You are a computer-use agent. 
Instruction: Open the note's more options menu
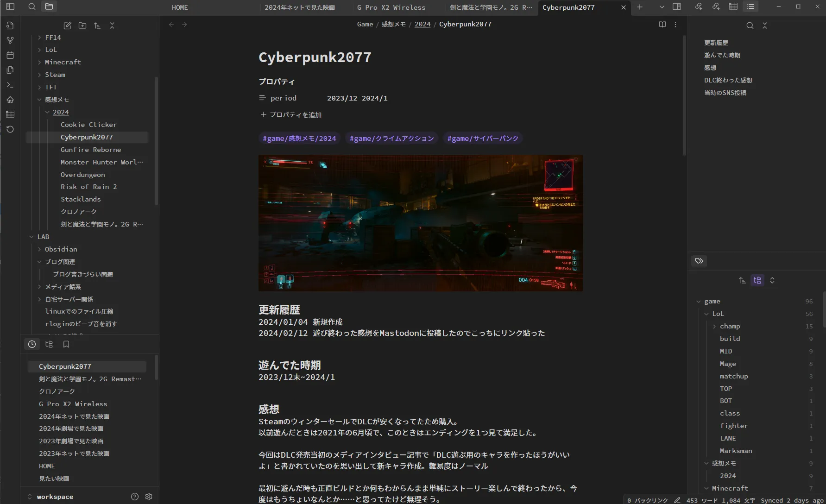click(675, 25)
